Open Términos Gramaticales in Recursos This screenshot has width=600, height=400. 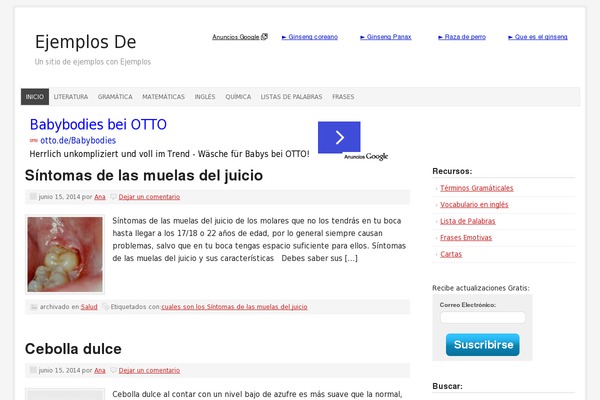tap(477, 188)
